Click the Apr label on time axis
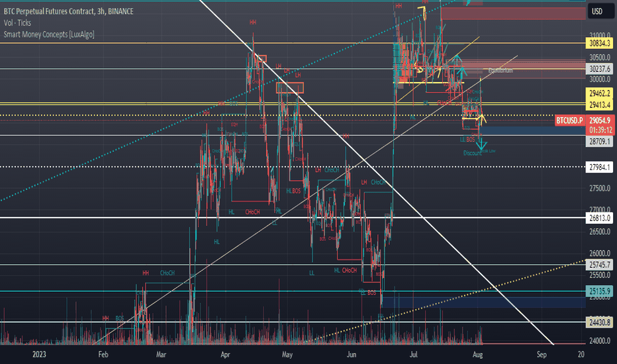617x364 pixels. 225,355
